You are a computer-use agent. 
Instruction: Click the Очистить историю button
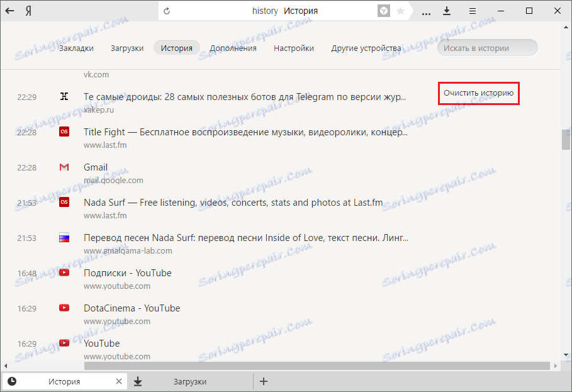[x=479, y=93]
